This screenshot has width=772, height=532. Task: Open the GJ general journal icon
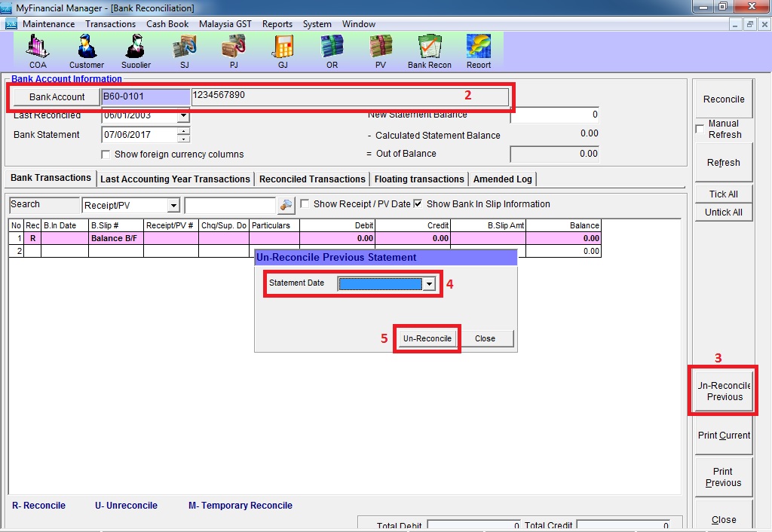(283, 50)
